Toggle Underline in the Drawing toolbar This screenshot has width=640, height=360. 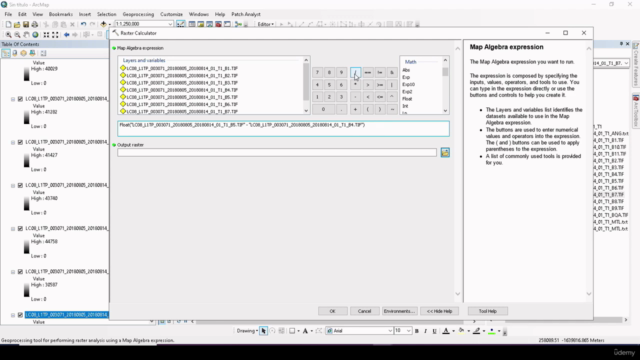pyautogui.click(x=434, y=331)
